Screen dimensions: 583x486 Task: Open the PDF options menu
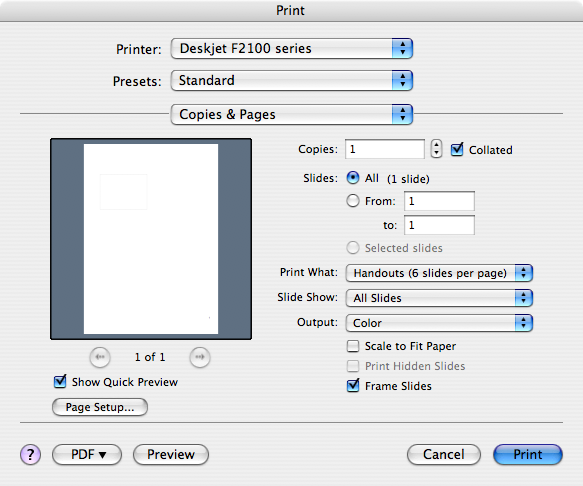pyautogui.click(x=87, y=454)
